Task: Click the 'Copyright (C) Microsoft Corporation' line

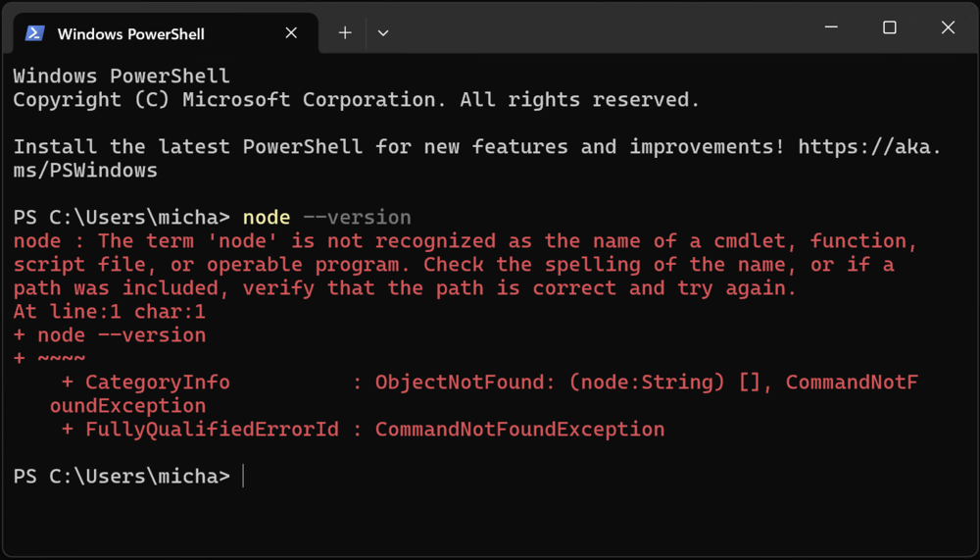Action: (357, 99)
